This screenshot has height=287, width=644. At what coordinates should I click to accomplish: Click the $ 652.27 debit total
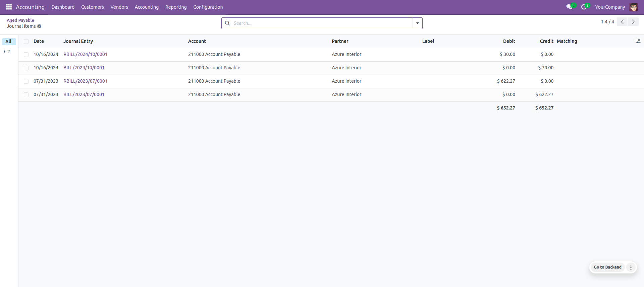tap(506, 108)
